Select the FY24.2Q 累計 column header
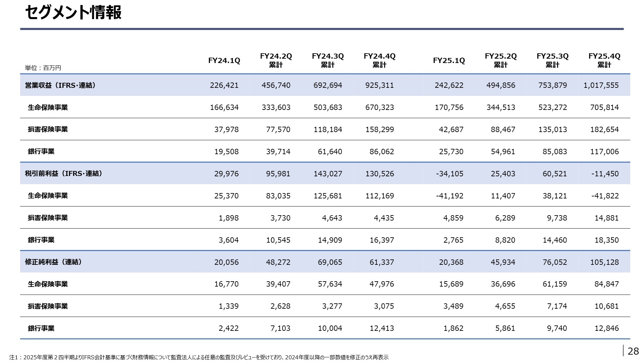Screen dimensions: 644x362 (276, 61)
